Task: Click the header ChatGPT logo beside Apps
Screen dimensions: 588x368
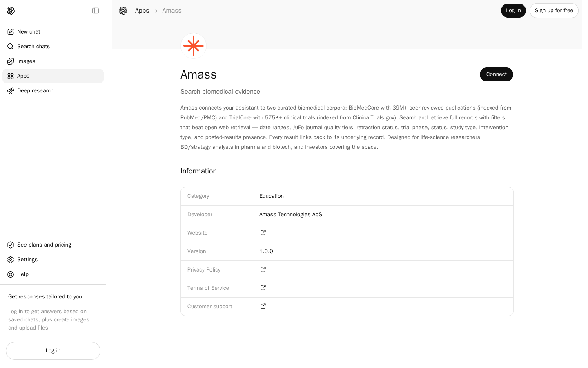Action: (123, 11)
